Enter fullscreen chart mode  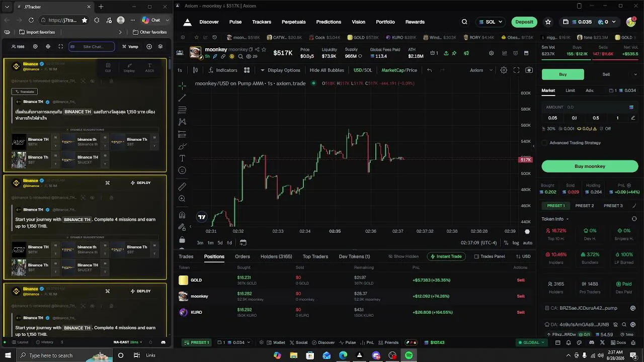(x=516, y=70)
